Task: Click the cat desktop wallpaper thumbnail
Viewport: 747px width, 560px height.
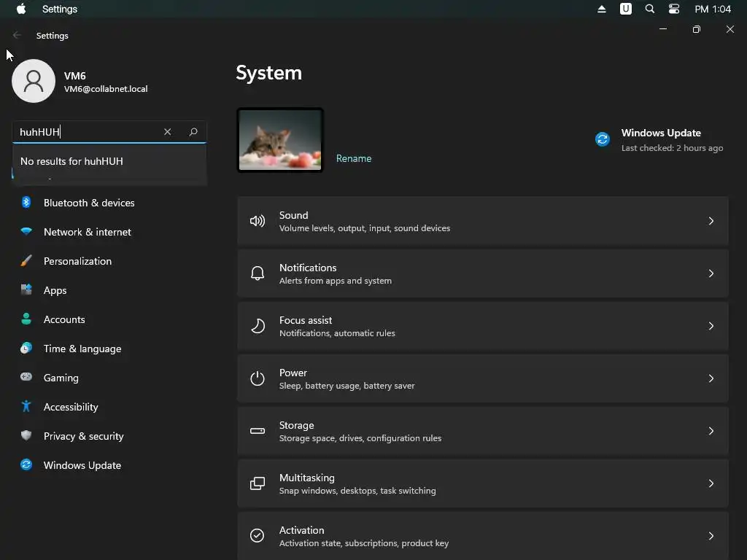Action: point(280,140)
